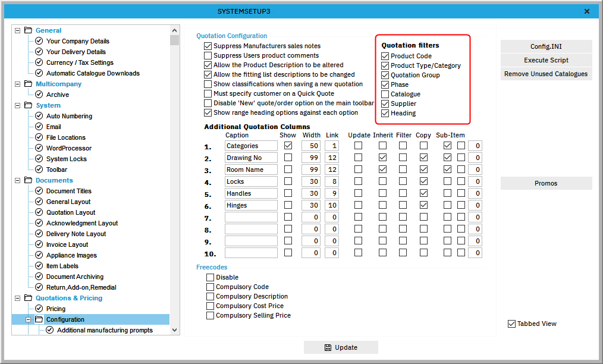Click the tree scrollbar up arrow
The width and height of the screenshot is (603, 364).
pyautogui.click(x=175, y=30)
